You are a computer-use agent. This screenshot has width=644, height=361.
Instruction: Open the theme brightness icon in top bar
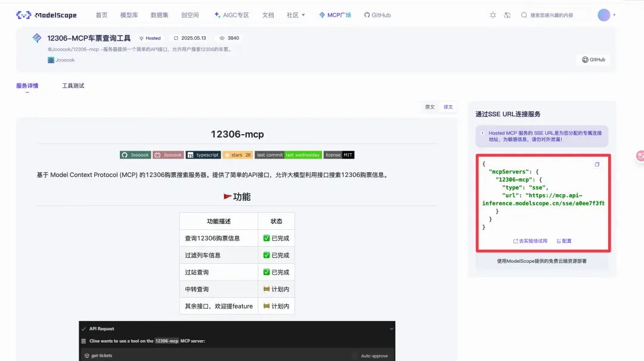(x=493, y=15)
